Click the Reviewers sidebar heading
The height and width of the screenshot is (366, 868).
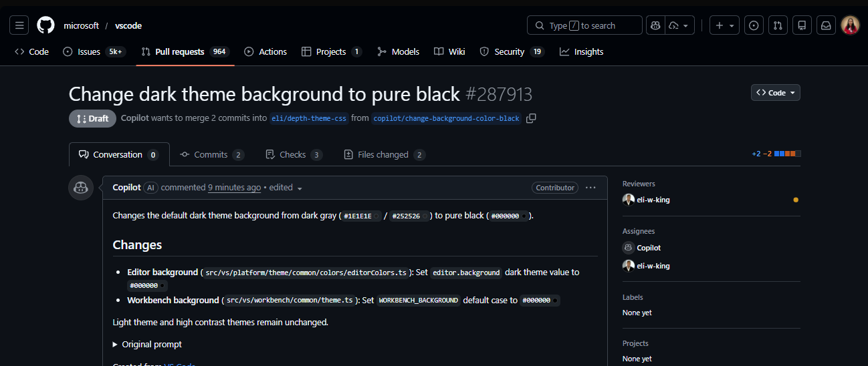[639, 184]
